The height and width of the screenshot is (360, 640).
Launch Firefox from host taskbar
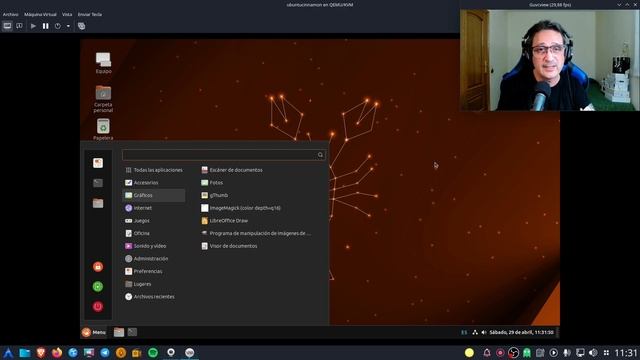[x=57, y=353]
